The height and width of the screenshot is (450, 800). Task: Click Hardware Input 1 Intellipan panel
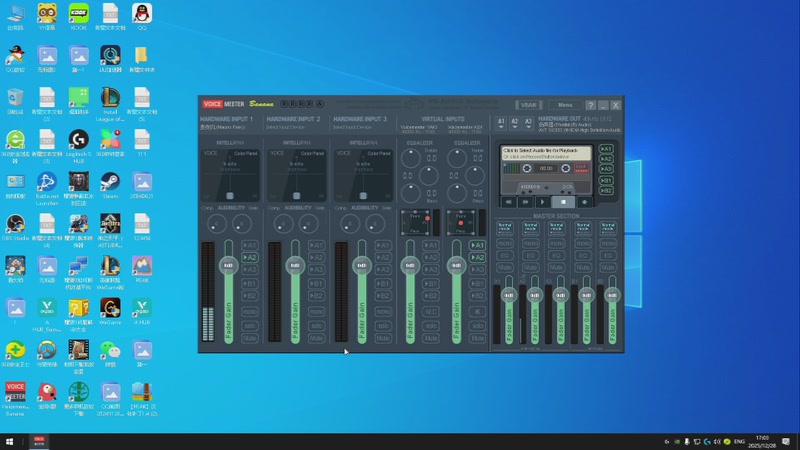(231, 174)
